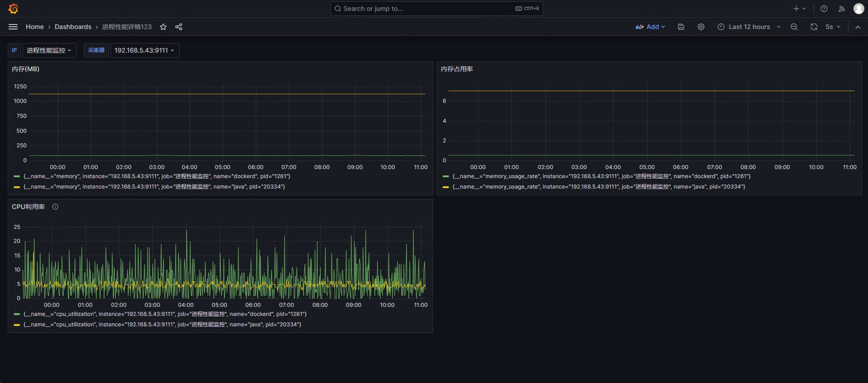Image resolution: width=868 pixels, height=383 pixels.
Task: Go to the Home breadcrumb
Action: point(35,27)
